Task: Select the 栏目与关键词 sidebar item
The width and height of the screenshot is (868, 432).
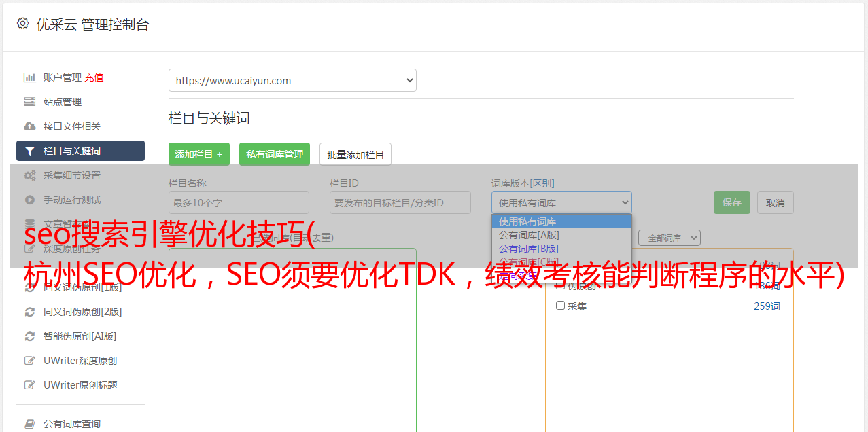Action: pyautogui.click(x=80, y=151)
